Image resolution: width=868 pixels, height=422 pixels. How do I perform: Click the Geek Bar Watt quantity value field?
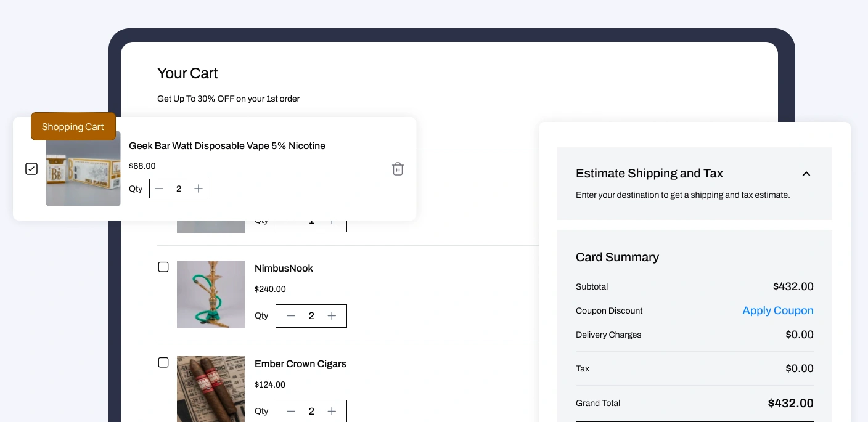[x=179, y=189]
